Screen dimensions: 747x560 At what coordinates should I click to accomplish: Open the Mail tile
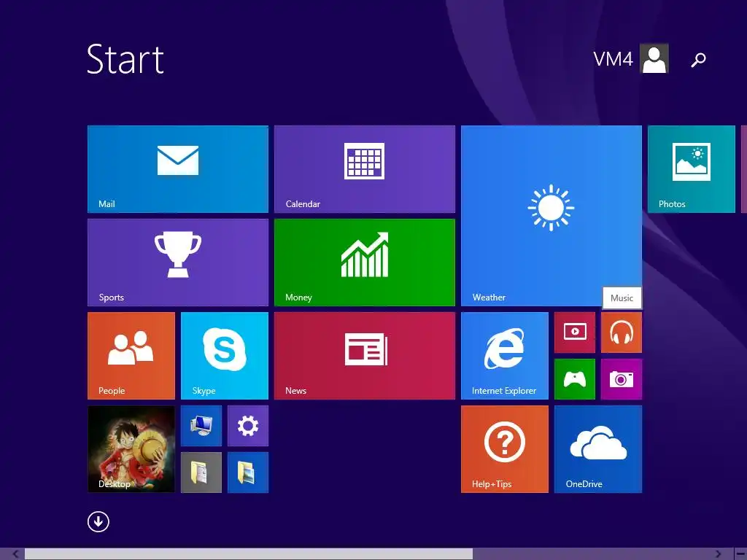[178, 169]
